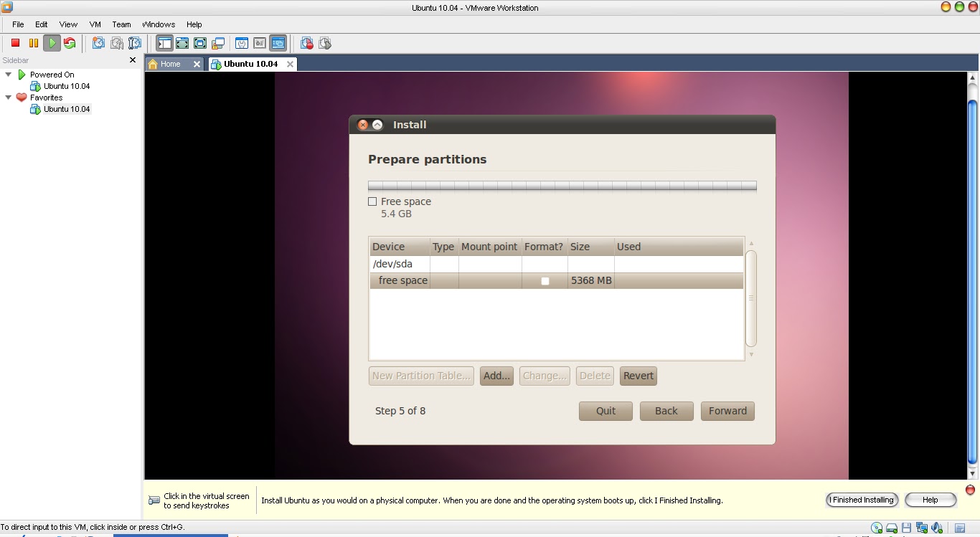Screen dimensions: 980x537
Task: Switch to the Home tab
Action: 170,64
